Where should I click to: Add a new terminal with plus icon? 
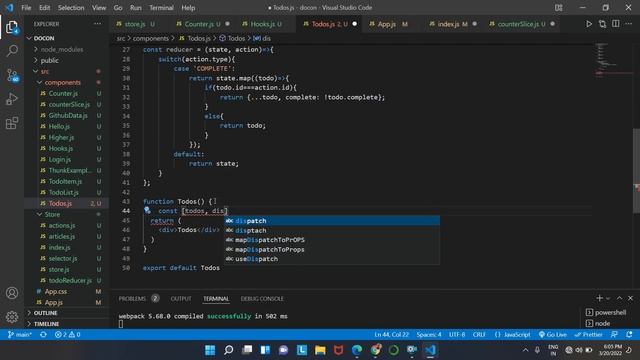[599, 298]
